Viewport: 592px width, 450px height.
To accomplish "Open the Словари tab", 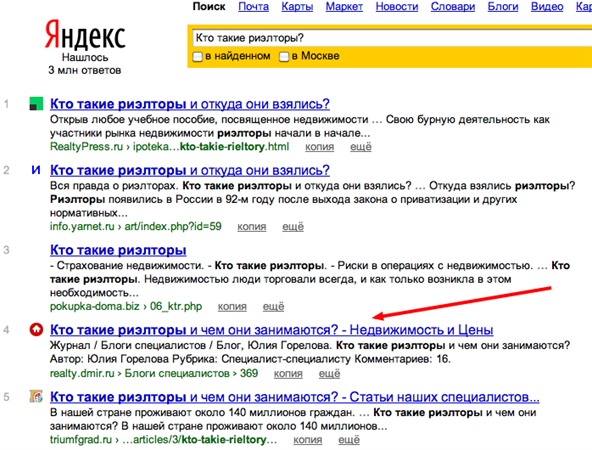I will tap(453, 7).
